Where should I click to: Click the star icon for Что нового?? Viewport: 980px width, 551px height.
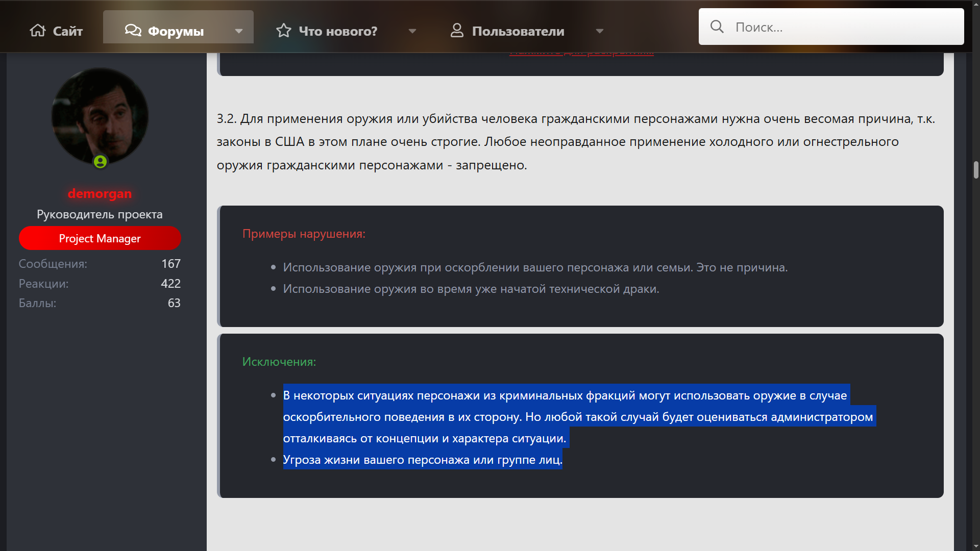click(x=284, y=31)
